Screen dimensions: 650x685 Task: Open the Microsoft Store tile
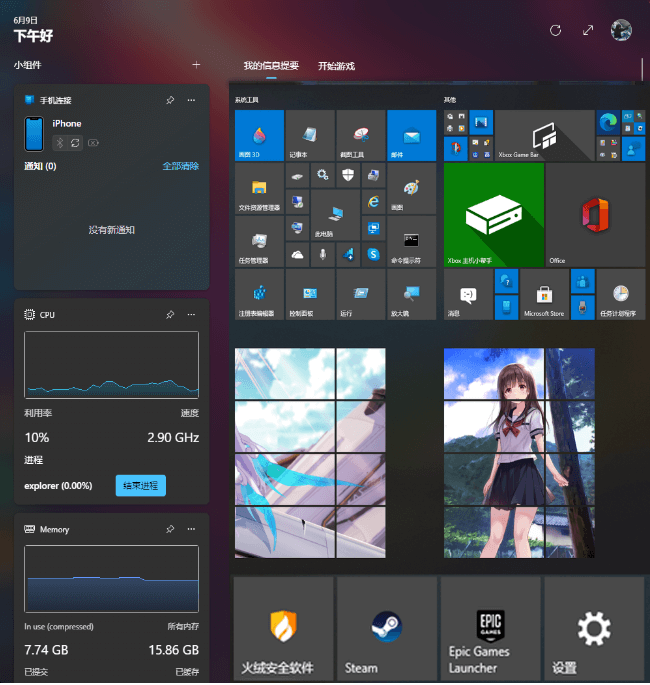point(544,294)
